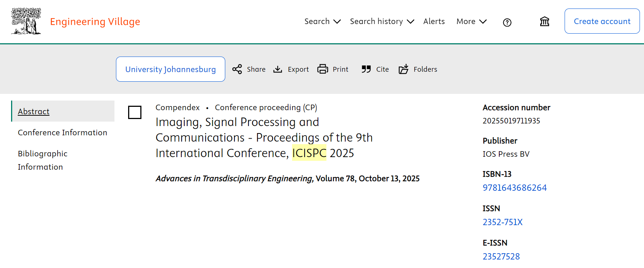Screen dimensions: 644x268
Task: Click the institution building icon
Action: [544, 21]
